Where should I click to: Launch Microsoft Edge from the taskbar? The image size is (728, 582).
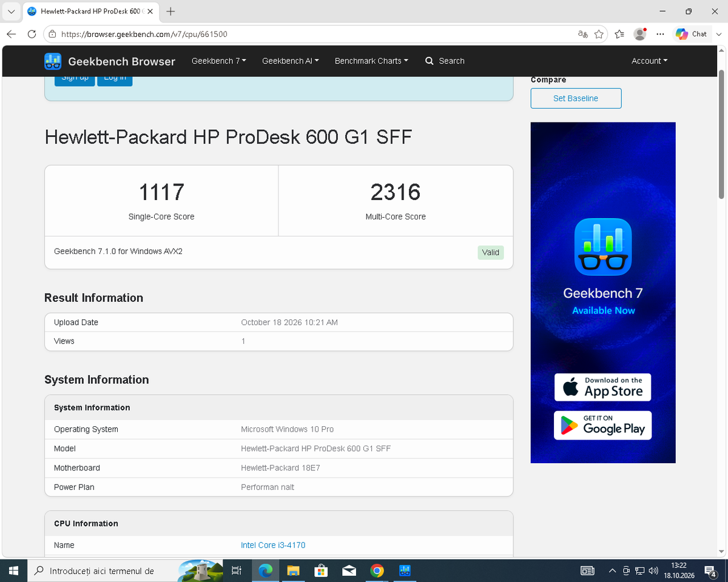(265, 570)
